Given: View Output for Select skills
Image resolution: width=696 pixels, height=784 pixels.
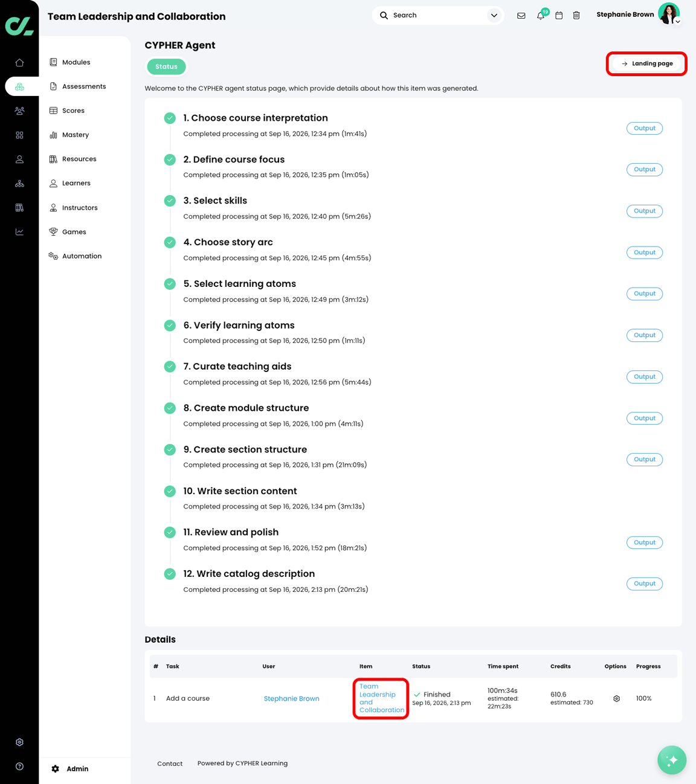Looking at the screenshot, I should click(645, 211).
